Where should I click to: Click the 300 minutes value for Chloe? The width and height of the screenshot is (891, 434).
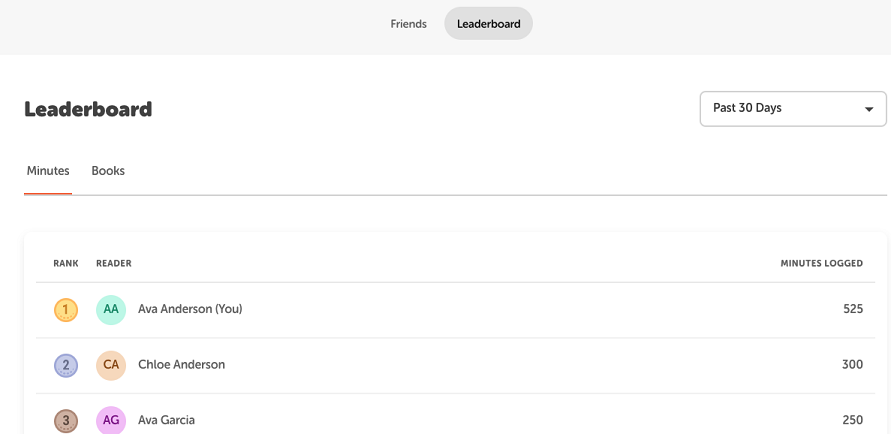(852, 365)
